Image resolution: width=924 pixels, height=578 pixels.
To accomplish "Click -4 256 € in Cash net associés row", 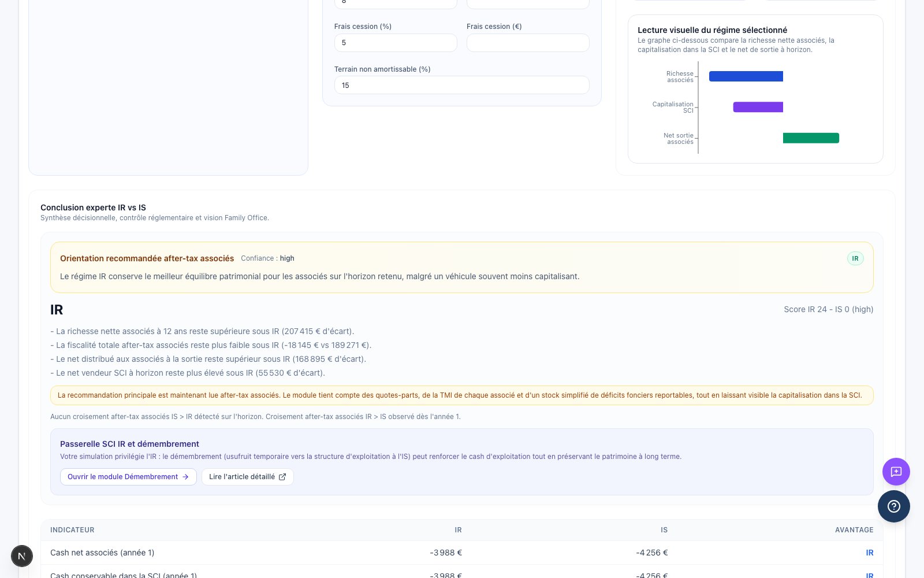I will (x=652, y=553).
